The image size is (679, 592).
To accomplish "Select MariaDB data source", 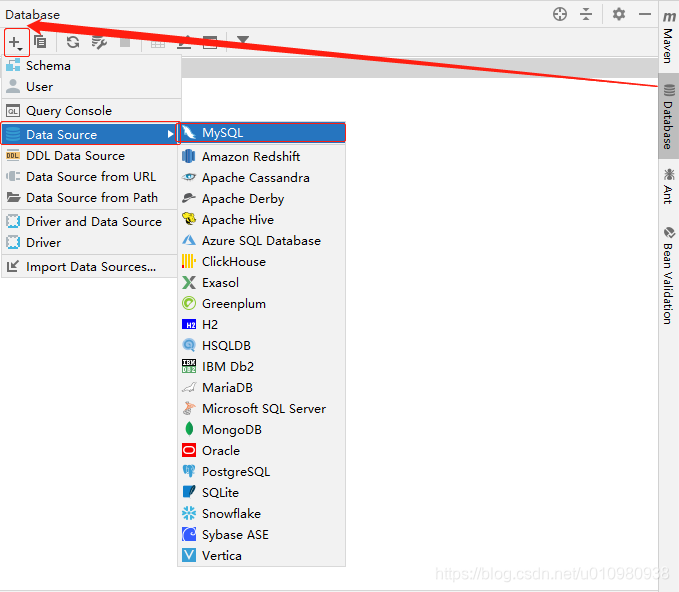I will click(262, 388).
